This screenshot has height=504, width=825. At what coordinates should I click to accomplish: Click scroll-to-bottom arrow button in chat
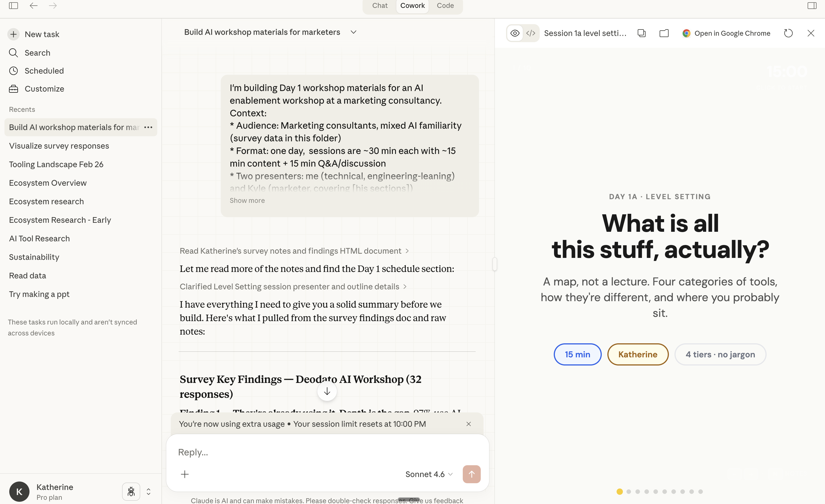point(327,391)
